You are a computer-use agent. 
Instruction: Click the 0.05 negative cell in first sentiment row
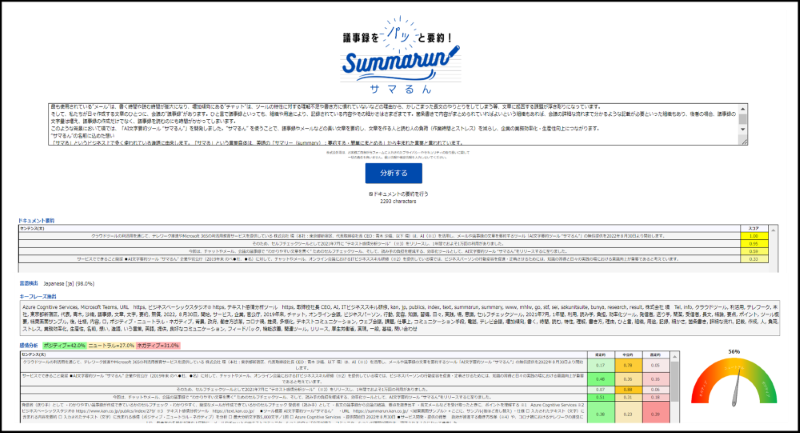[655, 365]
